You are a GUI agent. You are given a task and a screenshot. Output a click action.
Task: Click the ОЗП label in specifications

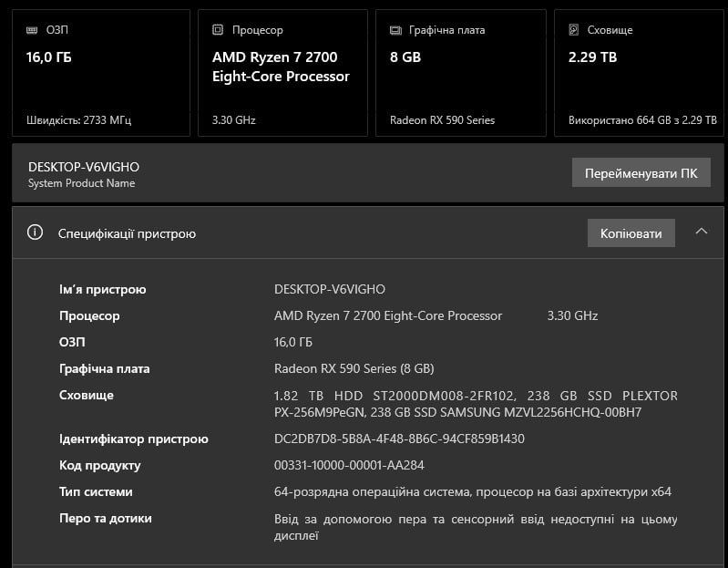pyautogui.click(x=72, y=342)
